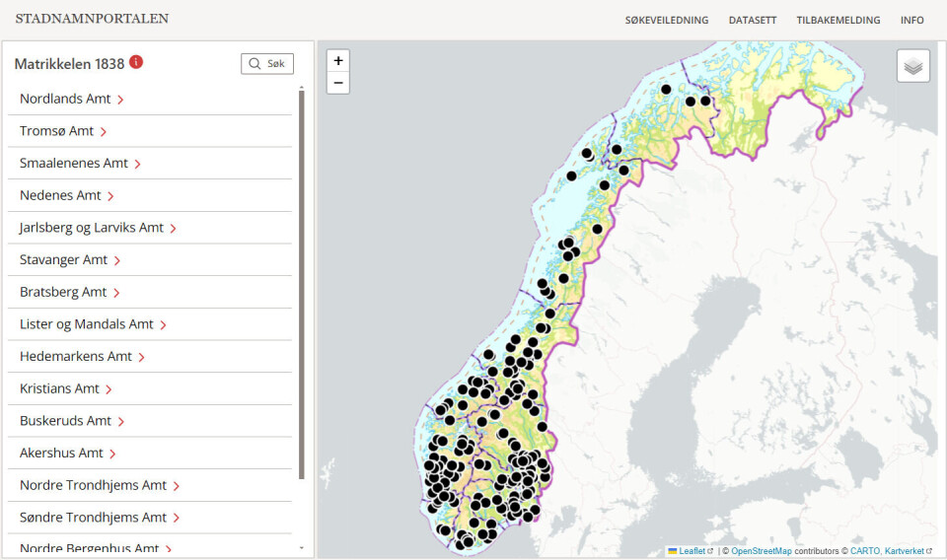
Task: Open the Søkeveiledning menu item
Action: click(666, 20)
